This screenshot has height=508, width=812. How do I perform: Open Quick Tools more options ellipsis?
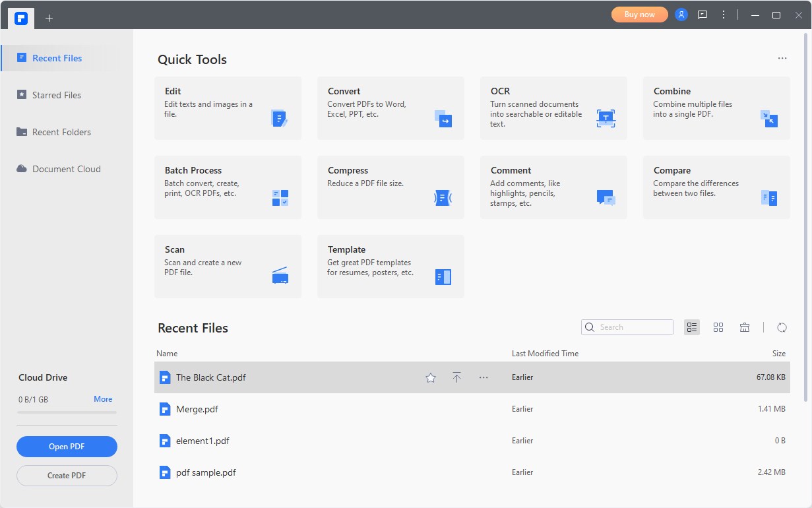pos(782,59)
